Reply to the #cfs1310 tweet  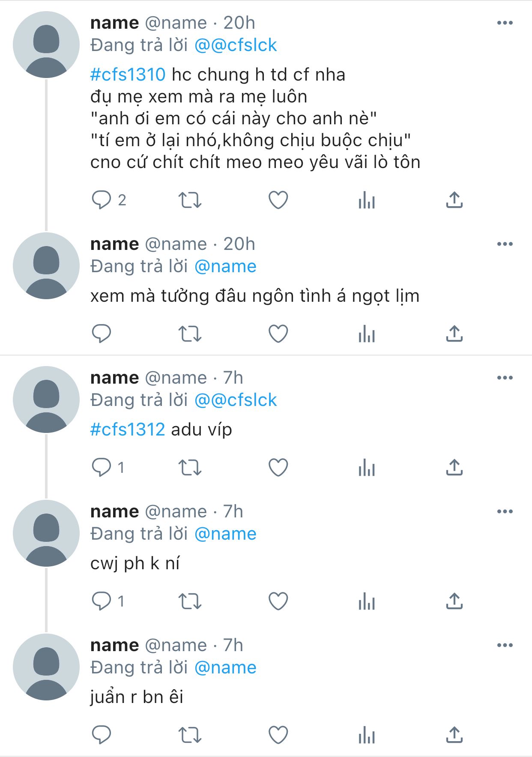102,200
